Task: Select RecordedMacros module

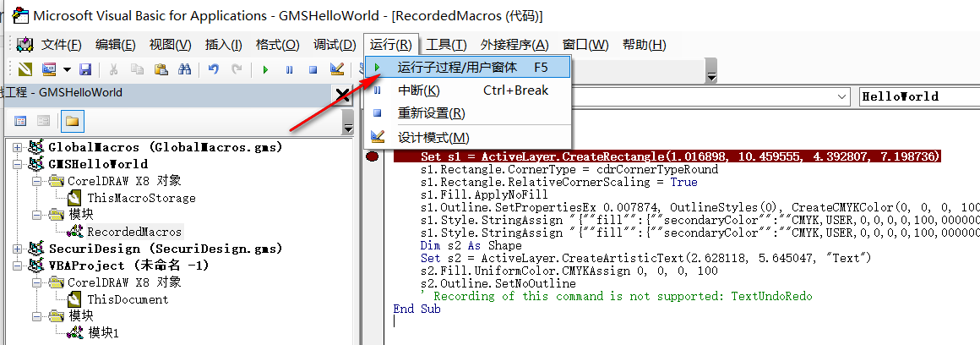Action: (134, 232)
